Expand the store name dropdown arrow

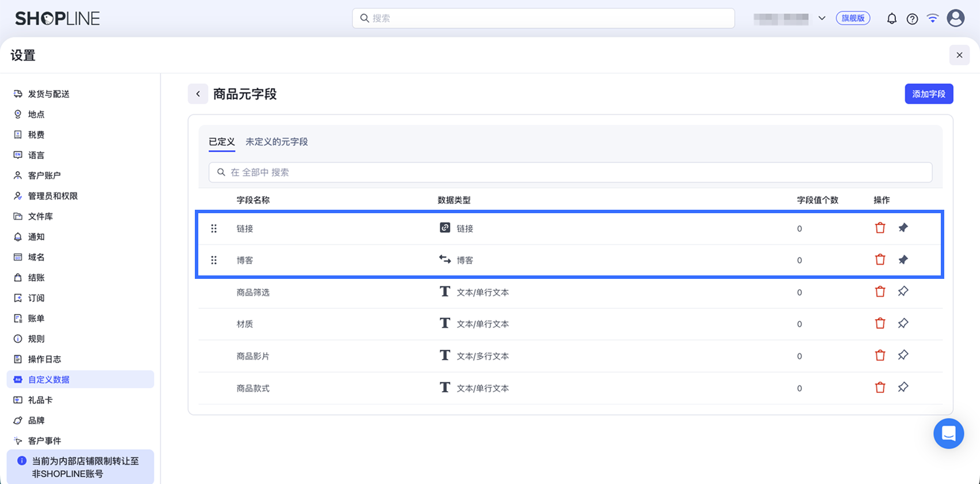pos(821,18)
